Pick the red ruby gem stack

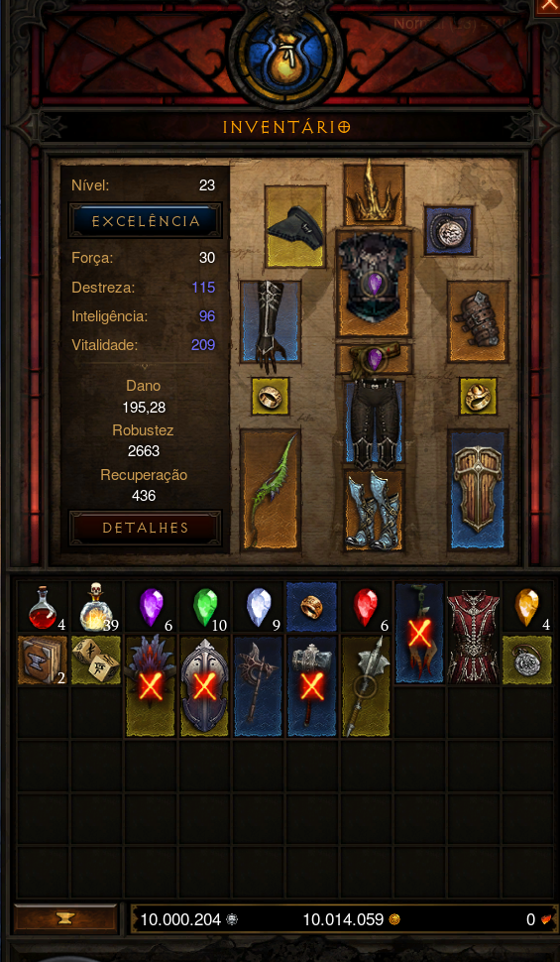pyautogui.click(x=366, y=607)
